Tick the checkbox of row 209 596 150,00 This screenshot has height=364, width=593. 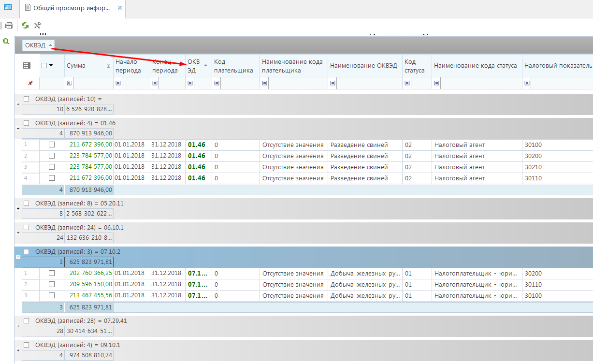pyautogui.click(x=52, y=284)
